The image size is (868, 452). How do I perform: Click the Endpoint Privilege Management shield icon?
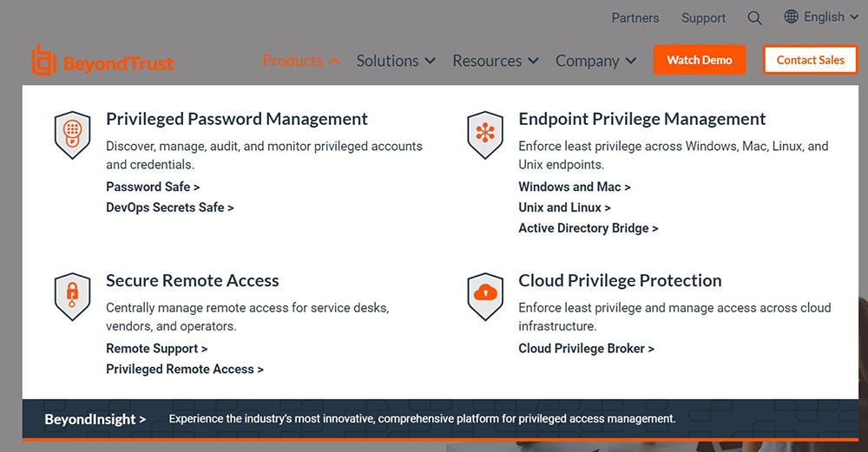[x=484, y=134]
